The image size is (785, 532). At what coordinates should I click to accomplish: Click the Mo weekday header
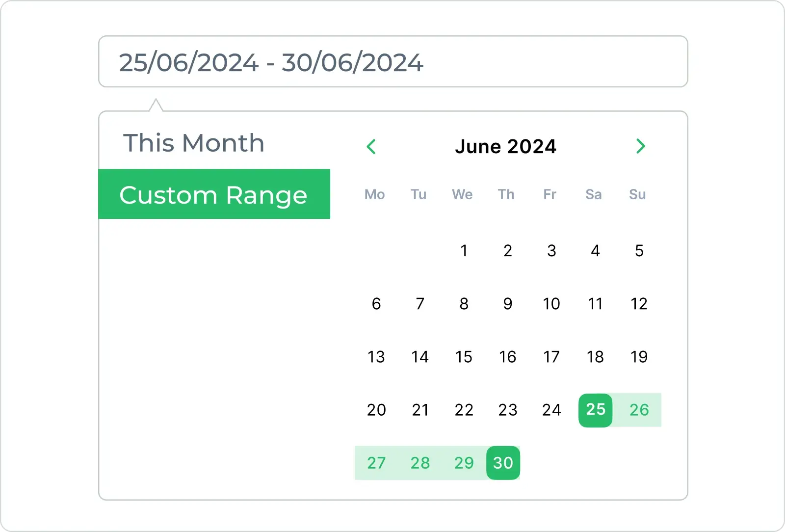[374, 194]
